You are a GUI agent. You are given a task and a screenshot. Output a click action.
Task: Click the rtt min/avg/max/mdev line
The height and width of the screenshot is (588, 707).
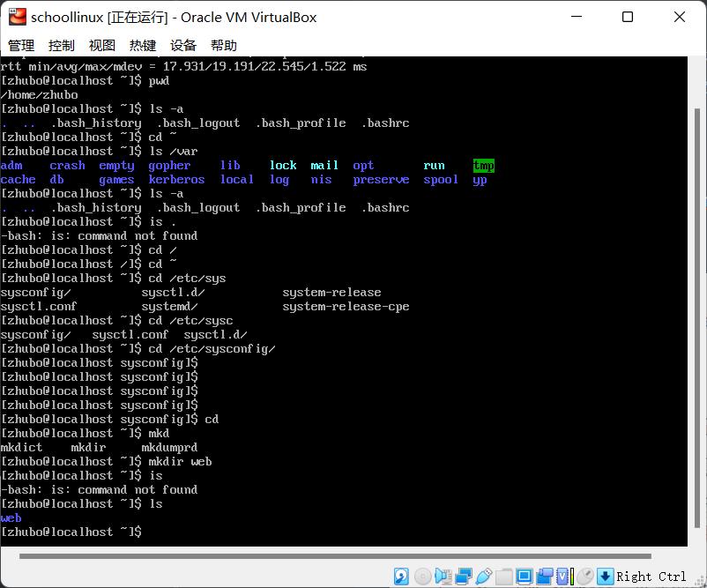click(183, 67)
